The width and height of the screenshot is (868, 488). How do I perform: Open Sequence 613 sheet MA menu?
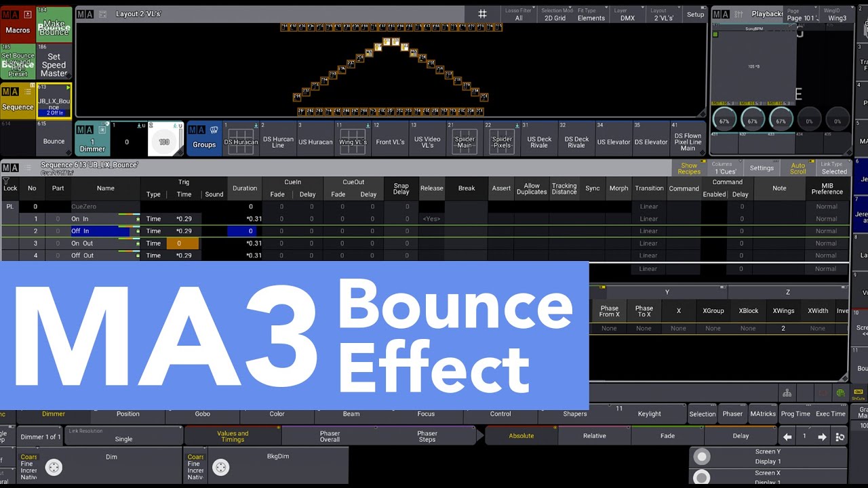pos(9,167)
